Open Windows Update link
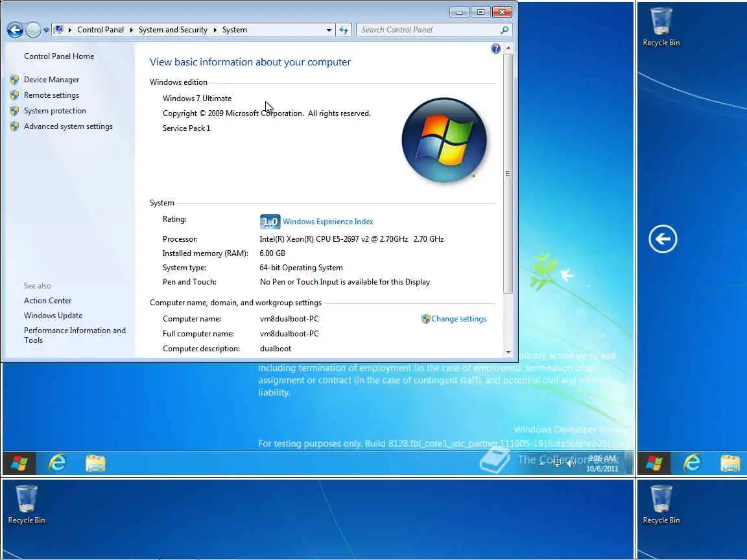 tap(53, 316)
